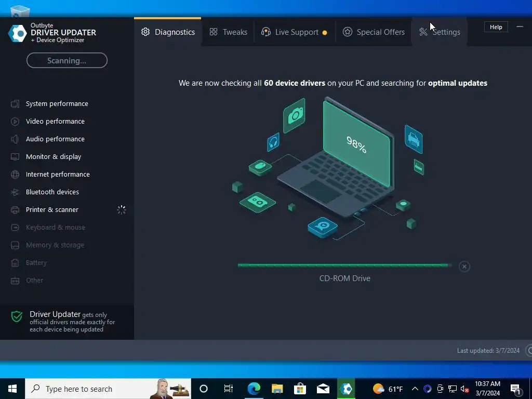The width and height of the screenshot is (532, 399).
Task: Click the scan progress bar
Action: (345, 265)
